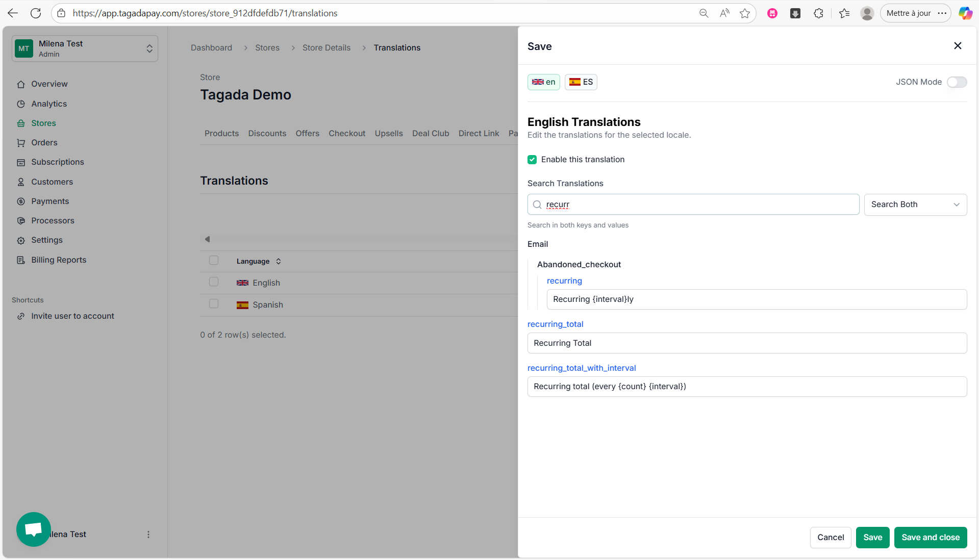Viewport: 979px width, 560px height.
Task: Open the downloads extension icon
Action: tap(795, 13)
